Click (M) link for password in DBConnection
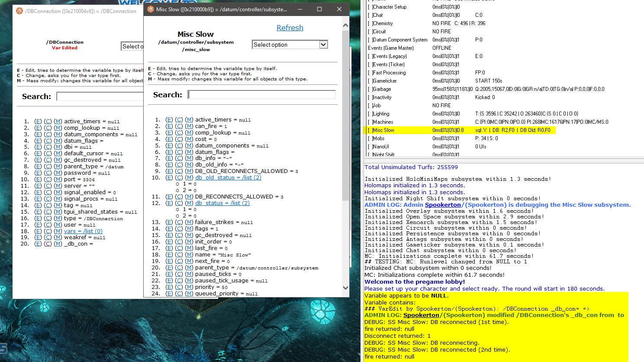644x362 pixels. (58, 173)
